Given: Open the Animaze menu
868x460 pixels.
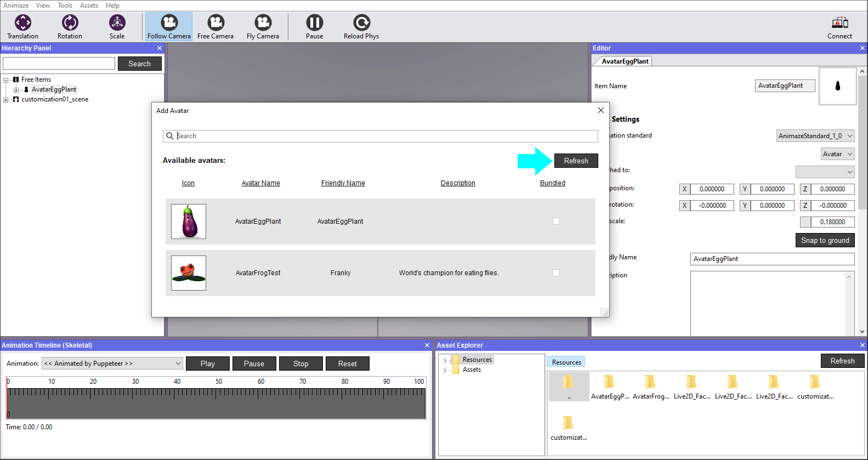Looking at the screenshot, I should [16, 5].
